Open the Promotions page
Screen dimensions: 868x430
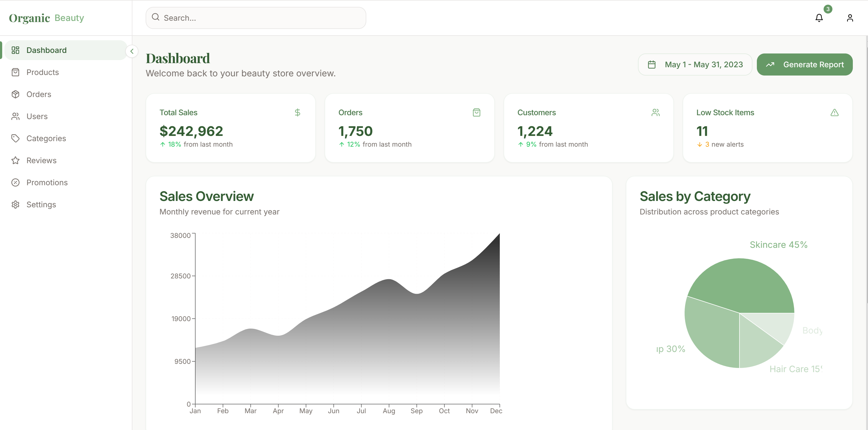pos(65,182)
